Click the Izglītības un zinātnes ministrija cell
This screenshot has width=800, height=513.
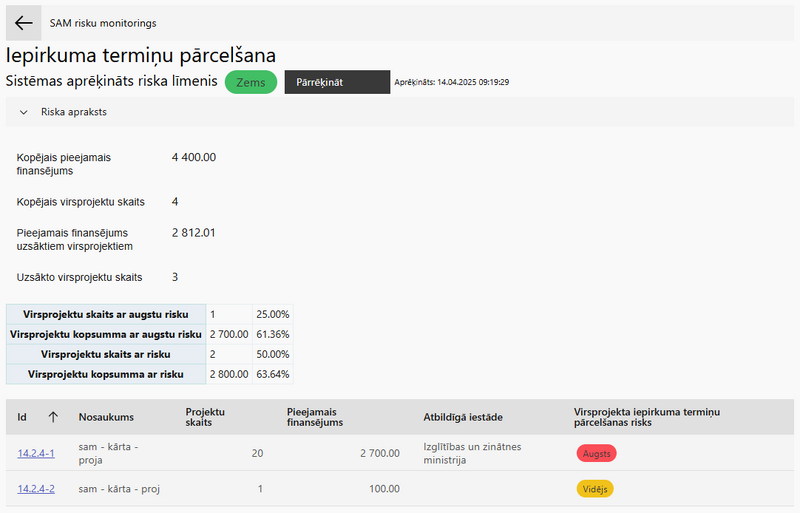[x=472, y=453]
